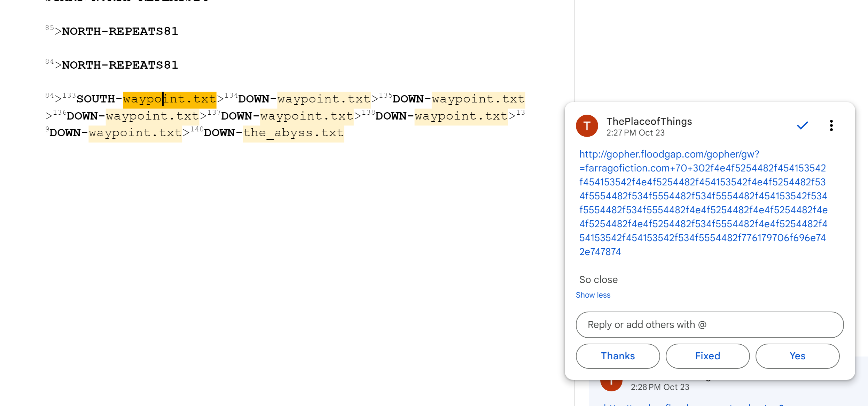The width and height of the screenshot is (868, 406).
Task: Click footnote marker 133
Action: click(69, 95)
